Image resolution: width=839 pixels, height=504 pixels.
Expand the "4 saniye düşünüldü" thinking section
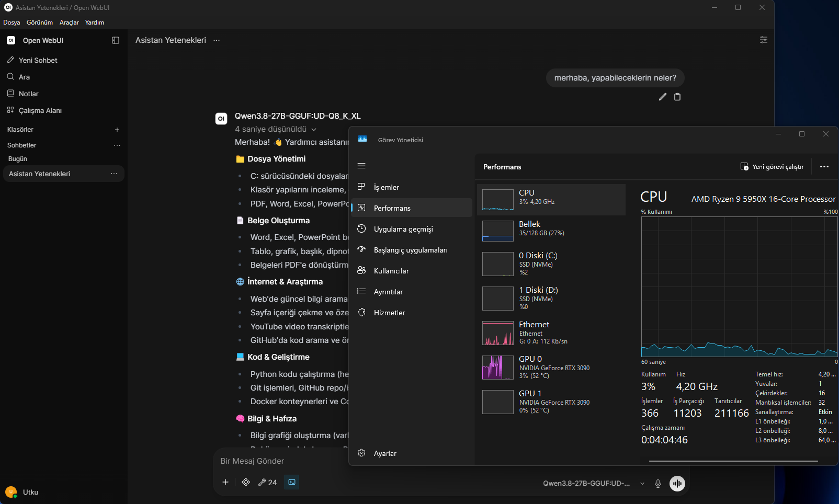276,129
